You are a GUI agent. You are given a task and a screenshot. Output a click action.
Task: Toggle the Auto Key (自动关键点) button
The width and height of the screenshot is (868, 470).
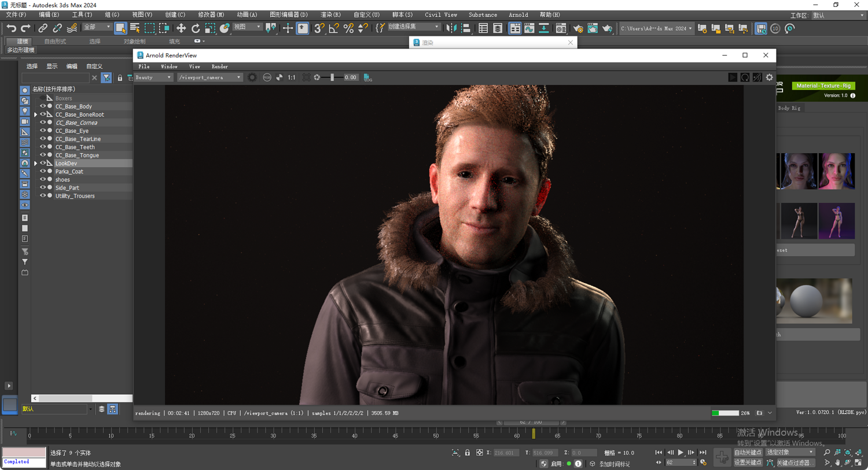748,452
